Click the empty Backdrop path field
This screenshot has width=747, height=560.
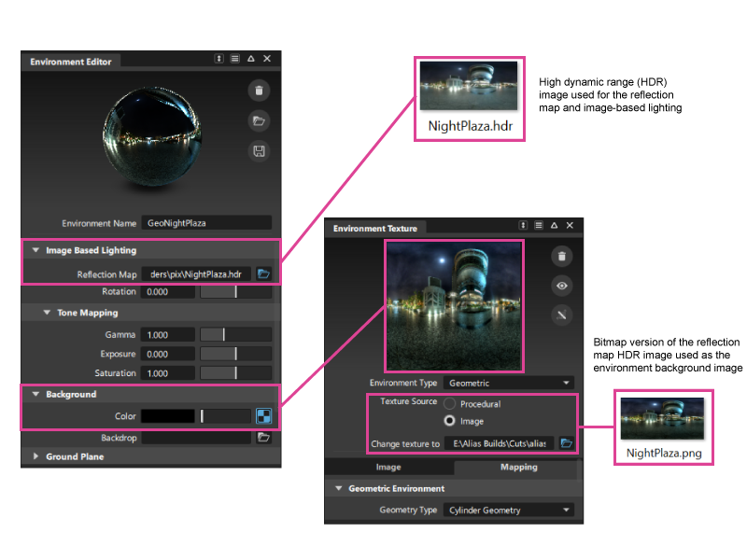(x=196, y=437)
